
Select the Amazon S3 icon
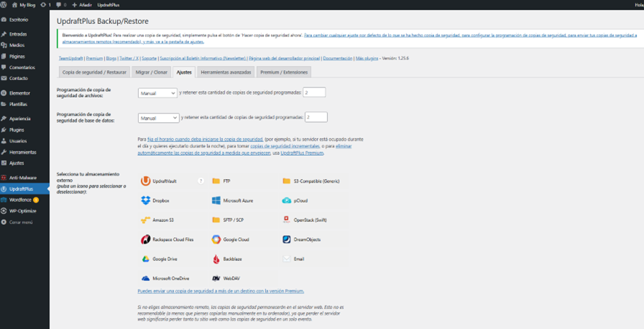click(145, 220)
